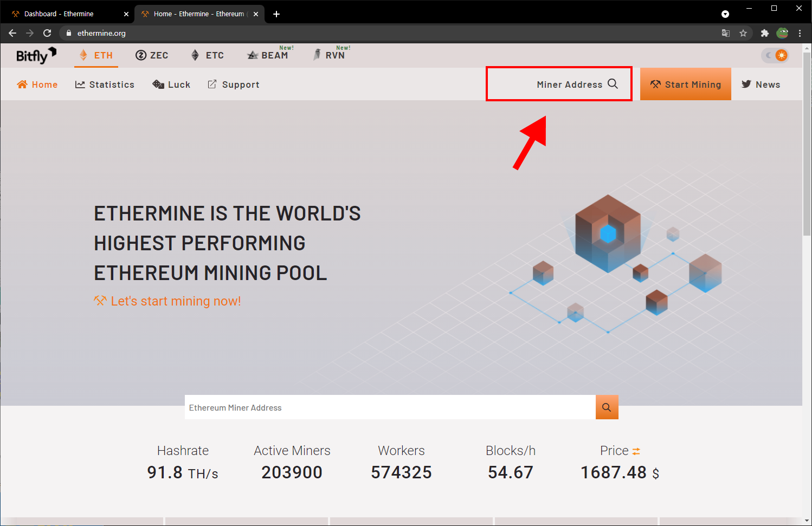Viewport: 812px width, 526px height.
Task: Click the Active Miners value 203900
Action: pyautogui.click(x=292, y=472)
